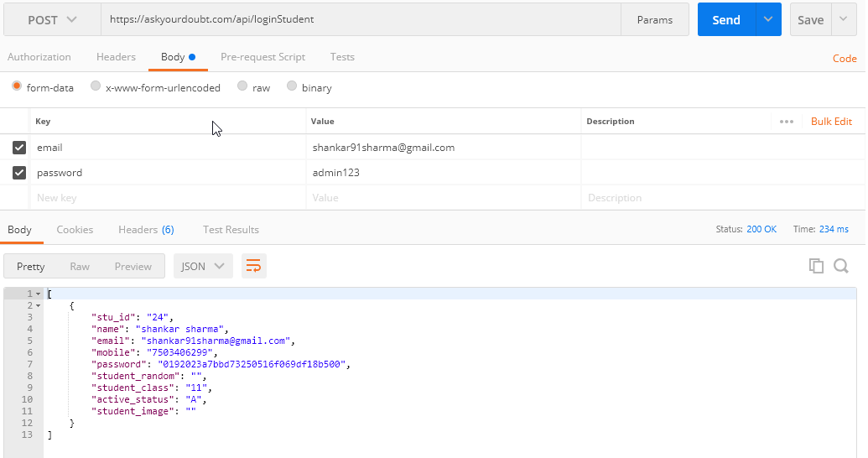
Task: Open the request Body tab
Action: (x=178, y=57)
